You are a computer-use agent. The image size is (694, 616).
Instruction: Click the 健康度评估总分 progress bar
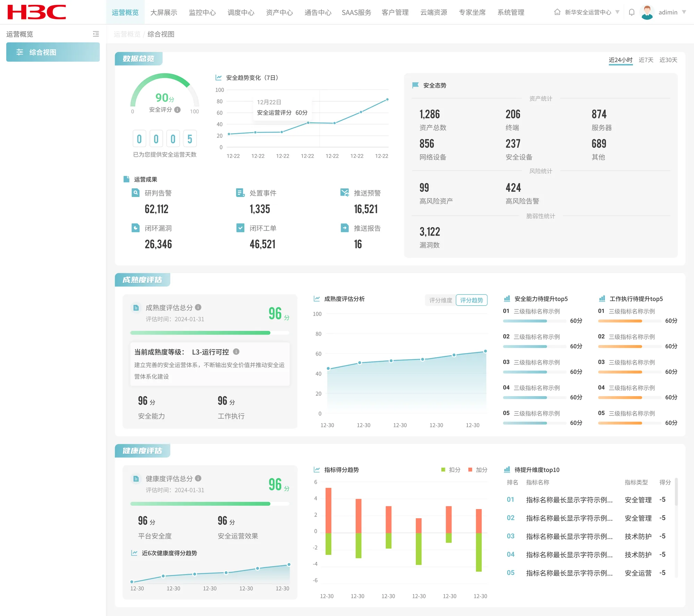pos(210,504)
